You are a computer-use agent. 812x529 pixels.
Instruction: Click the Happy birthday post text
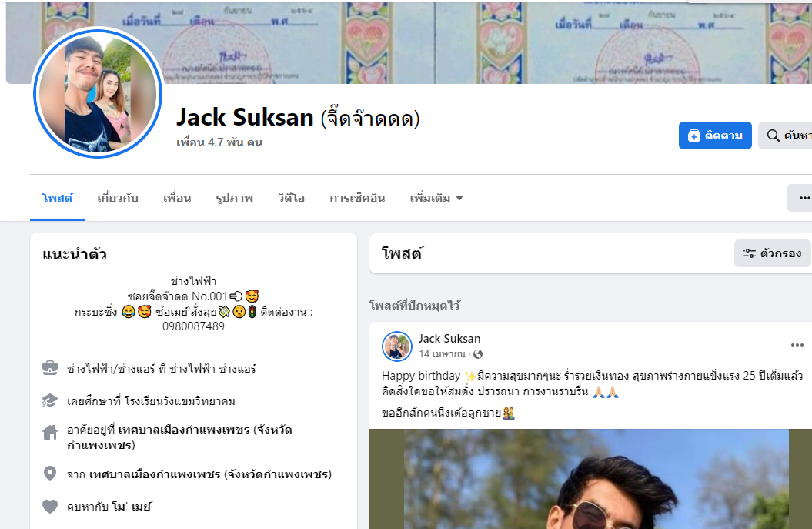point(592,383)
